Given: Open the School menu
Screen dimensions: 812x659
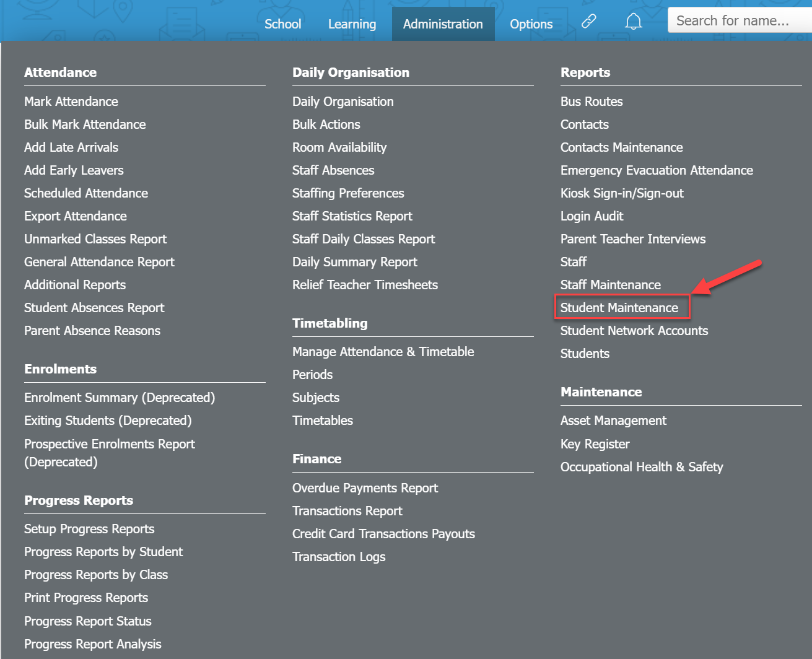Looking at the screenshot, I should point(283,24).
